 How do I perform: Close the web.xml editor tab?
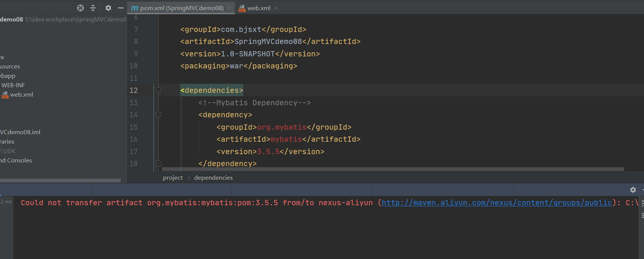click(276, 8)
